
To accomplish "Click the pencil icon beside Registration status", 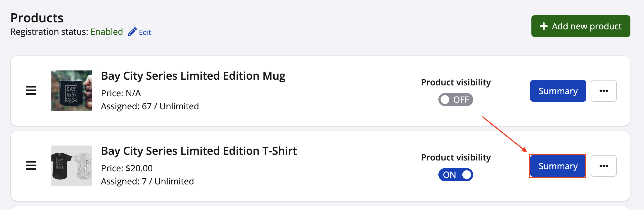I will pyautogui.click(x=132, y=32).
